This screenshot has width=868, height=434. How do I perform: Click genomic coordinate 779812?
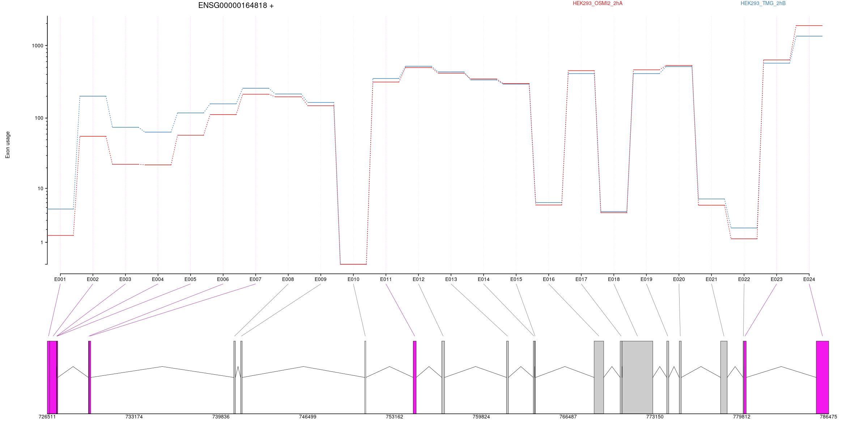click(741, 417)
